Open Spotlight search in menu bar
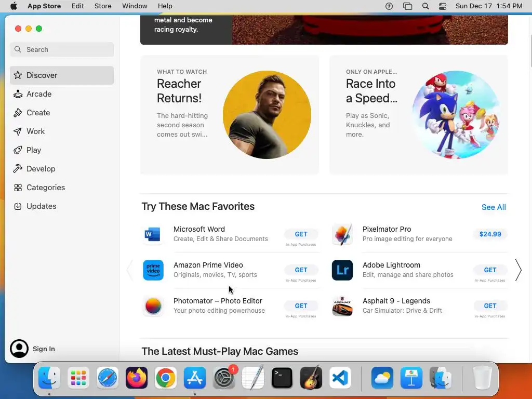The width and height of the screenshot is (532, 399). coord(425,6)
